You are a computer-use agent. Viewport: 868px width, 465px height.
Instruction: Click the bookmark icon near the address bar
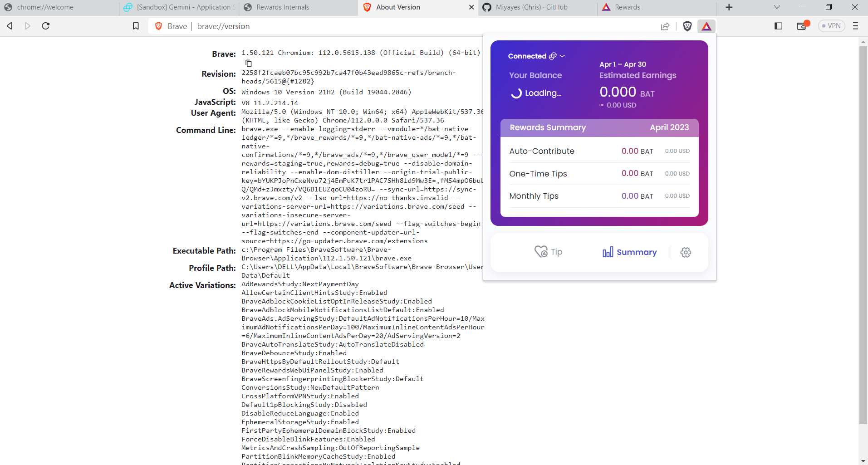[135, 26]
